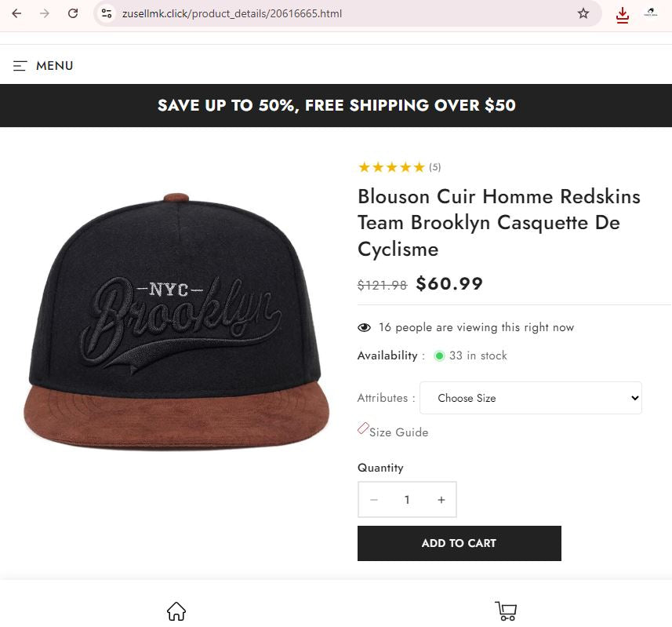Click the ADD TO CART button
672x627 pixels.
(x=459, y=543)
